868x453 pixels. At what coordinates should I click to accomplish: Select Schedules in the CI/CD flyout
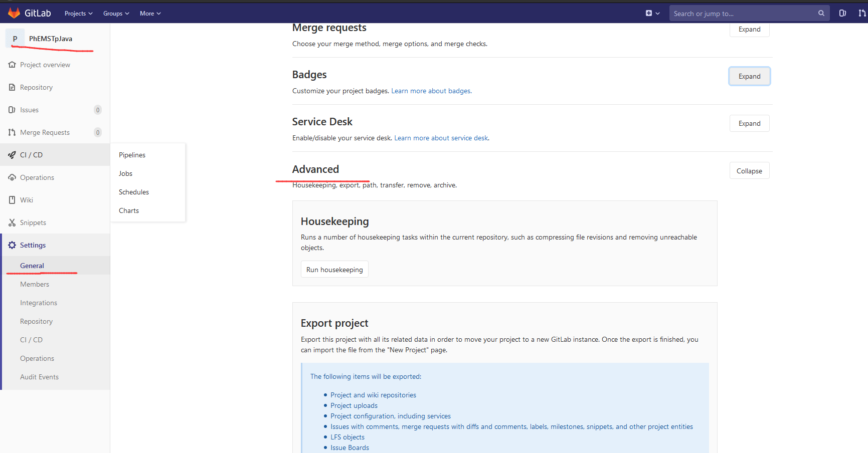click(134, 192)
